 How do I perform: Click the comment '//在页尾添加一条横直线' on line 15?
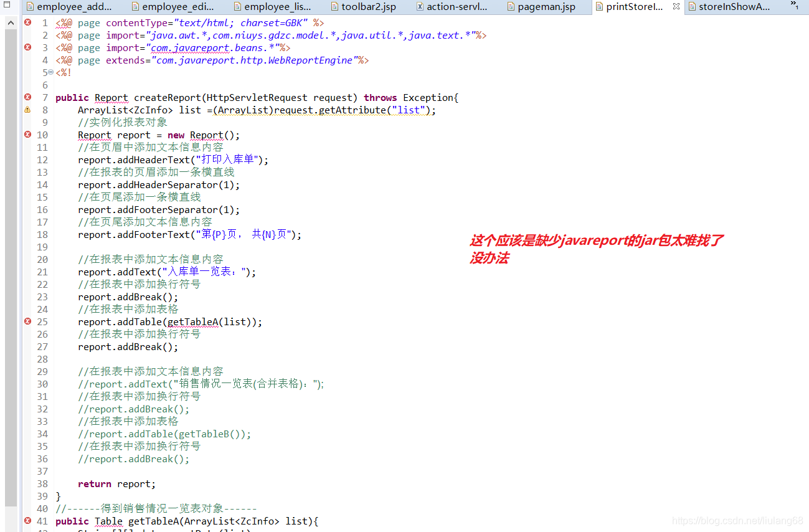click(140, 197)
